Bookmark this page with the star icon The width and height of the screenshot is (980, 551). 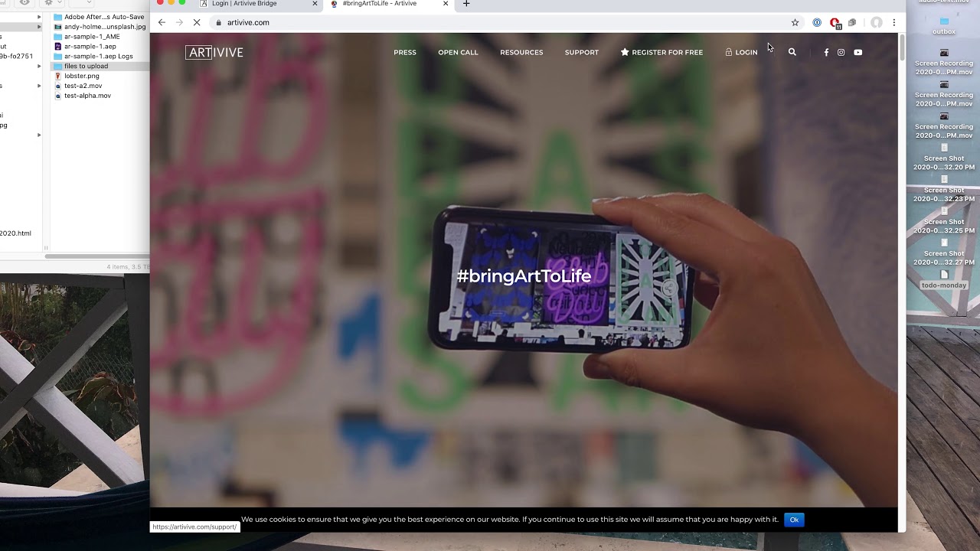pyautogui.click(x=795, y=22)
